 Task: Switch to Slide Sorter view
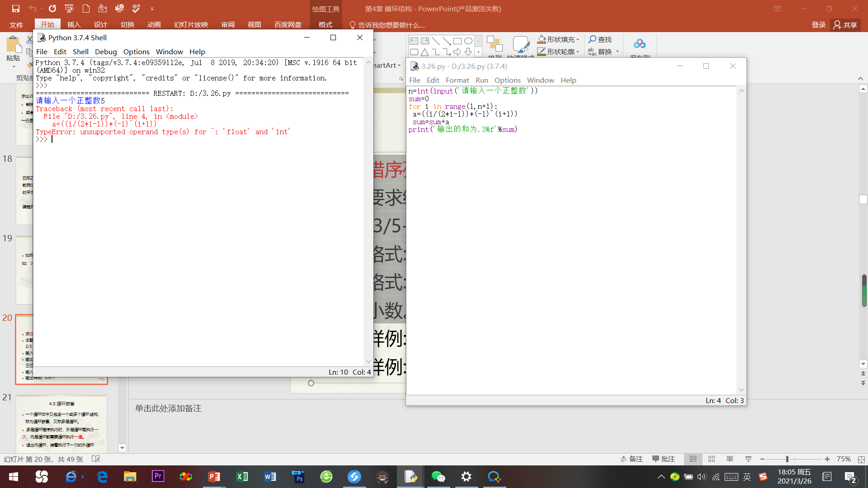point(712,459)
